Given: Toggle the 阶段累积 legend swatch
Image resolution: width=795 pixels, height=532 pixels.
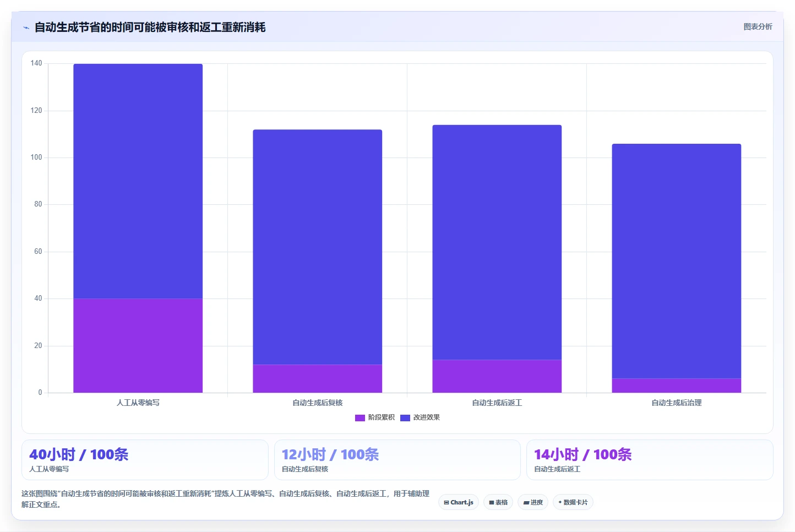Looking at the screenshot, I should coord(360,418).
